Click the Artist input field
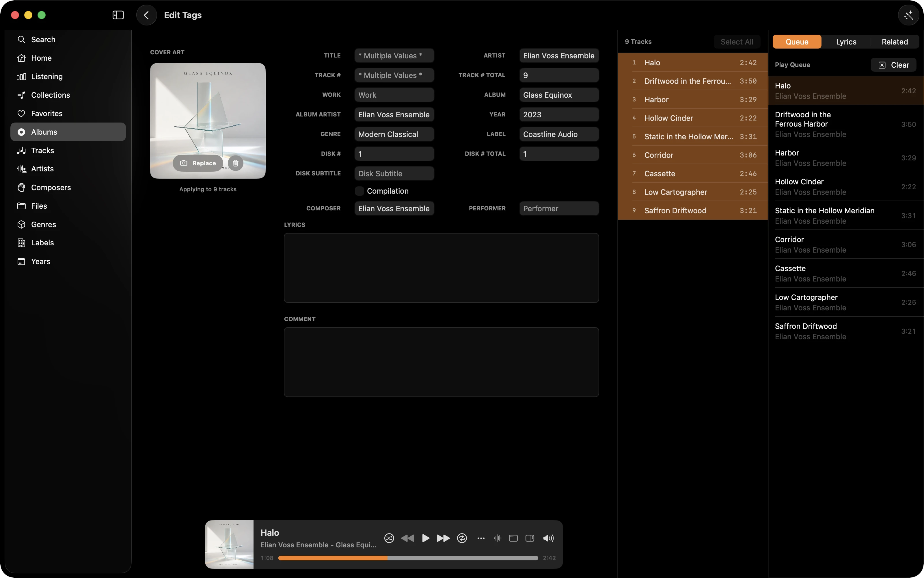The image size is (924, 578). point(559,56)
